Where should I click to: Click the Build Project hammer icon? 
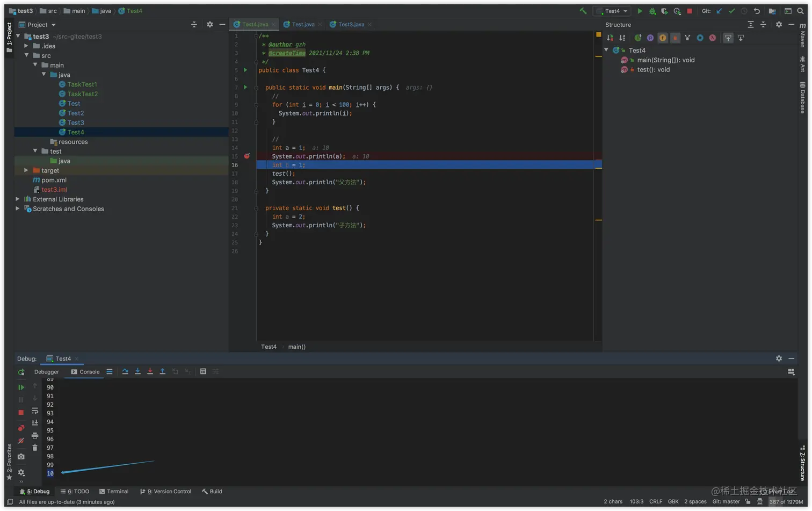[583, 11]
